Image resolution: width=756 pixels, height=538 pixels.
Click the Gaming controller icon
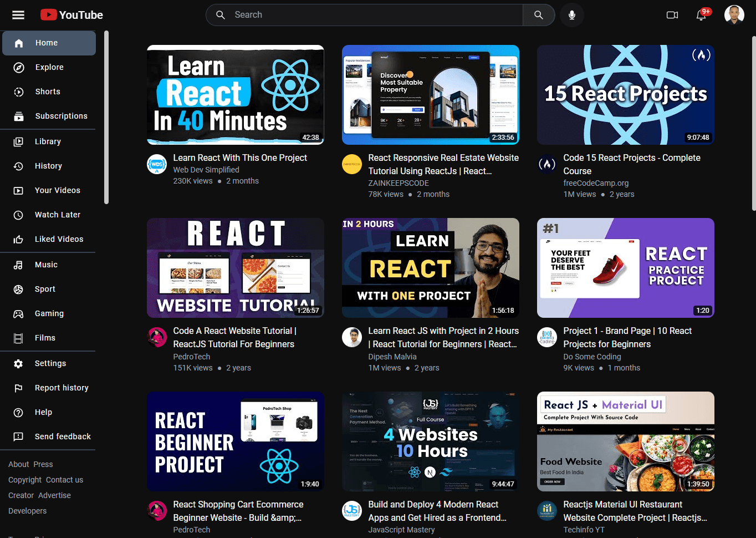pos(18,313)
